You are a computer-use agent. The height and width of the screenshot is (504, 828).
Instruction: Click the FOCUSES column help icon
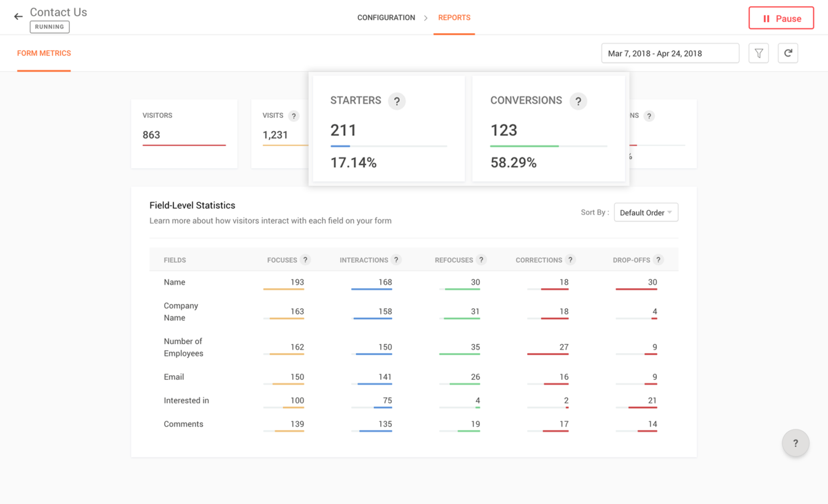(306, 259)
